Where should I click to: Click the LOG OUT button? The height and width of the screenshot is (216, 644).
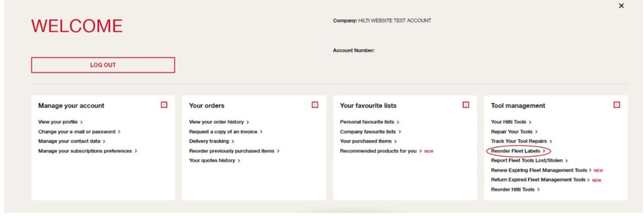(x=103, y=65)
